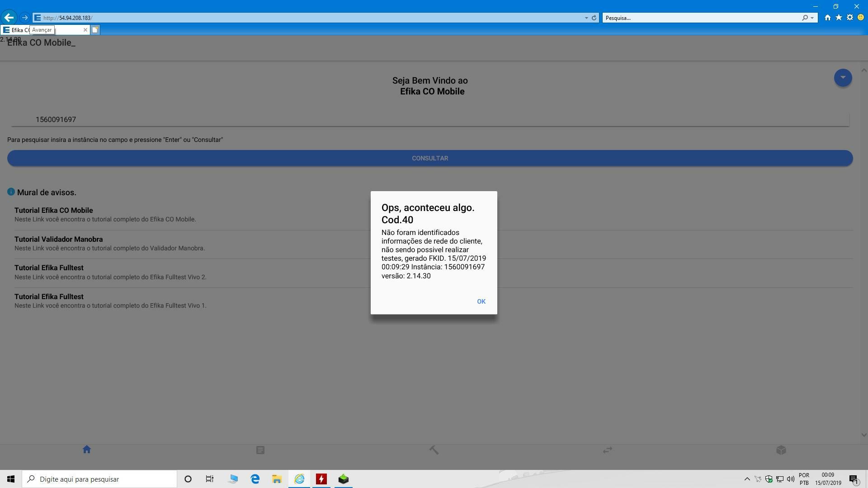Click the CONSULTAR button

pos(430,158)
